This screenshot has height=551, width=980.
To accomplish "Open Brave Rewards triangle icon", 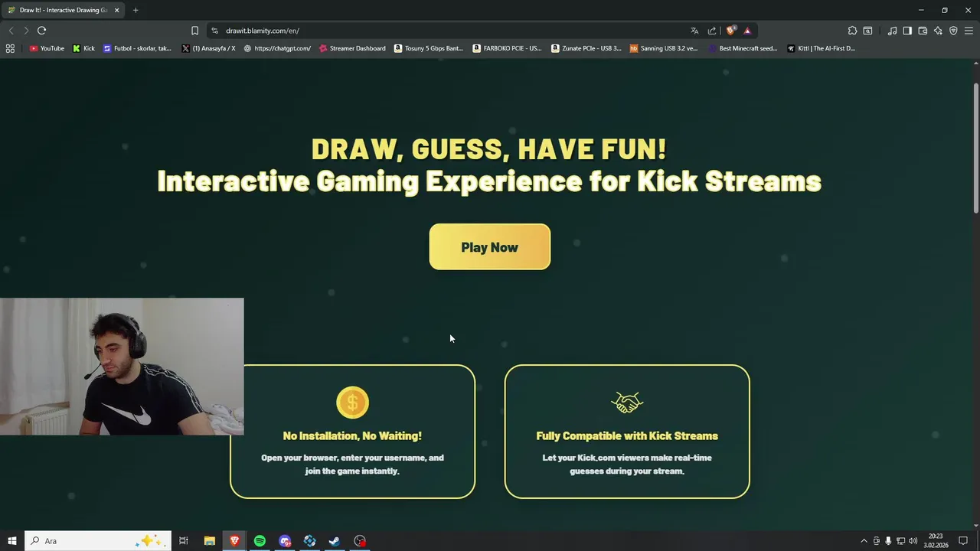I will 747,31.
